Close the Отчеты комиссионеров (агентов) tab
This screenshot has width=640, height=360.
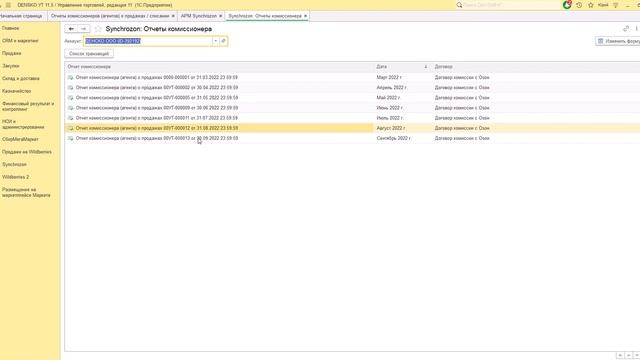point(173,16)
